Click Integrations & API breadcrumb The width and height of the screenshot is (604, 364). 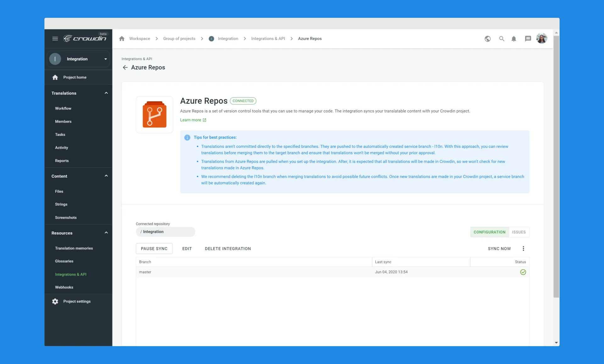268,39
